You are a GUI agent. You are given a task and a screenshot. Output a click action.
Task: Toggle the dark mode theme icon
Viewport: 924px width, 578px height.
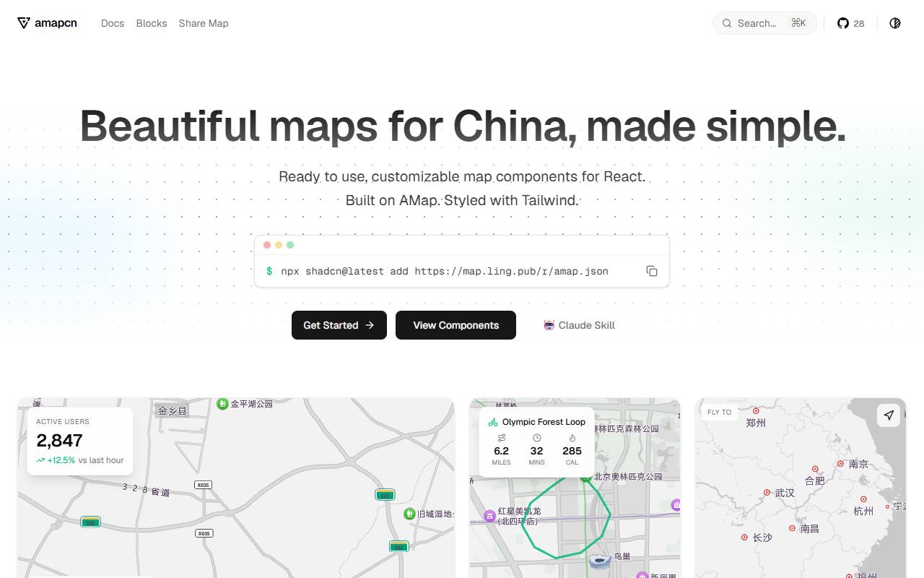pyautogui.click(x=895, y=23)
